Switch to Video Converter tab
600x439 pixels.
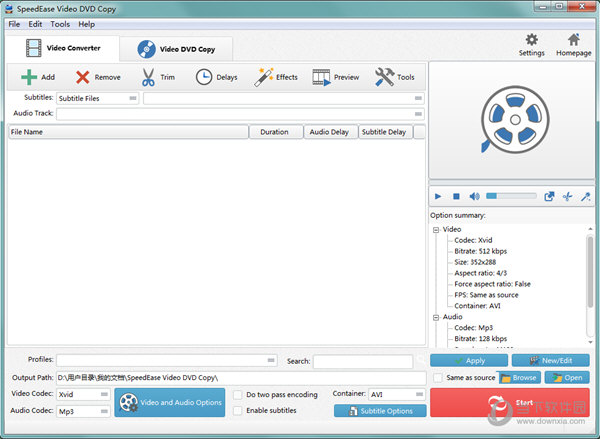click(63, 48)
